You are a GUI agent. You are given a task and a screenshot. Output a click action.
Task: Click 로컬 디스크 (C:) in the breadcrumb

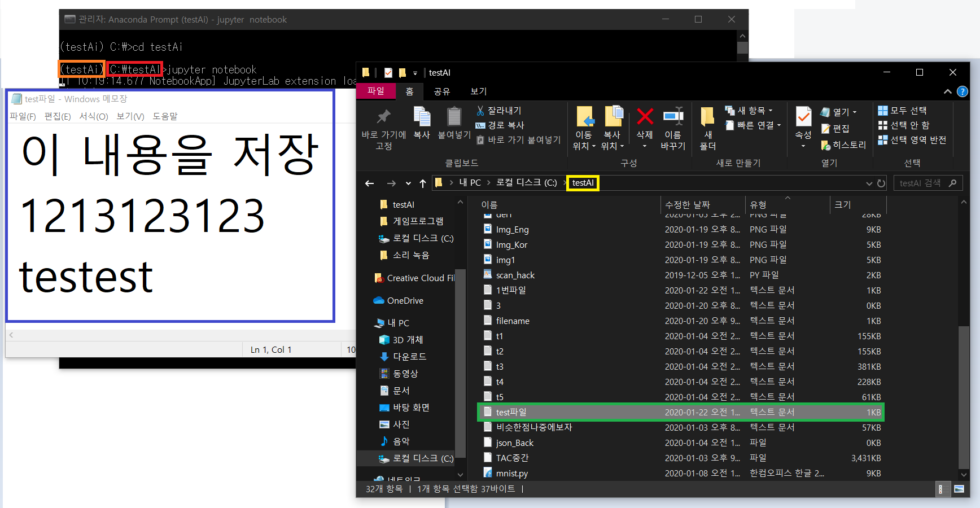[x=527, y=183]
